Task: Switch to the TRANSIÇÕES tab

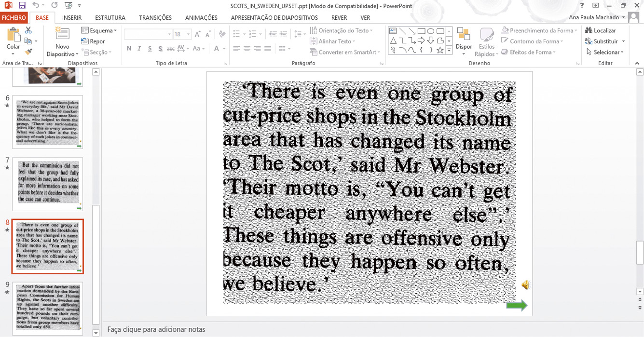Action: pyautogui.click(x=155, y=18)
